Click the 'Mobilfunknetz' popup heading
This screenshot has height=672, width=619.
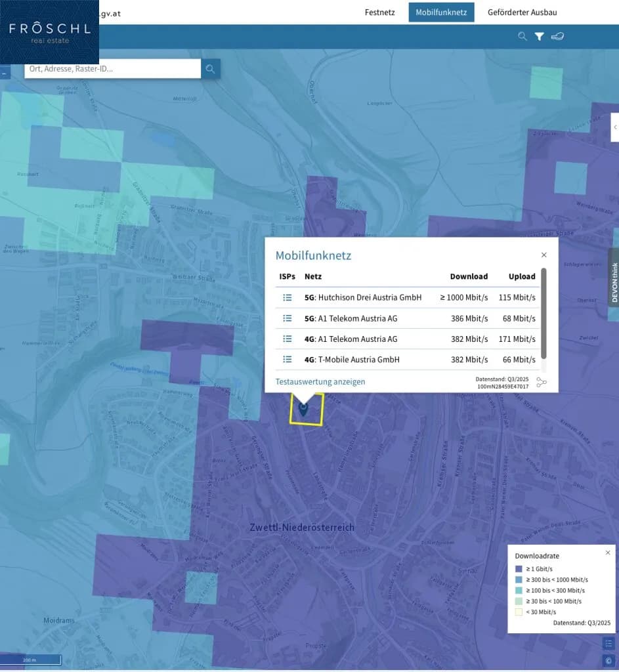[313, 255]
